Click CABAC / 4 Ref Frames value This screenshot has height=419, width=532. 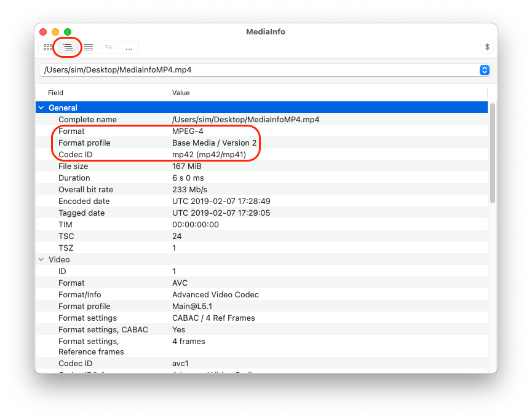coord(213,318)
